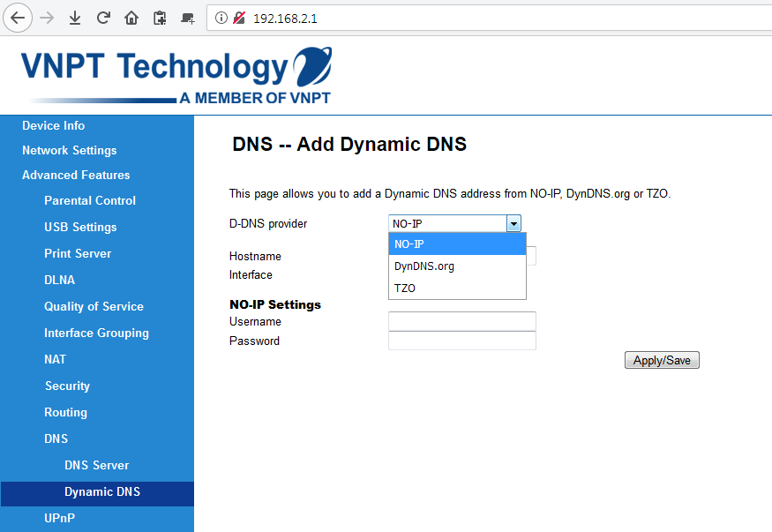Click the Password input field
The image size is (772, 532).
click(461, 341)
